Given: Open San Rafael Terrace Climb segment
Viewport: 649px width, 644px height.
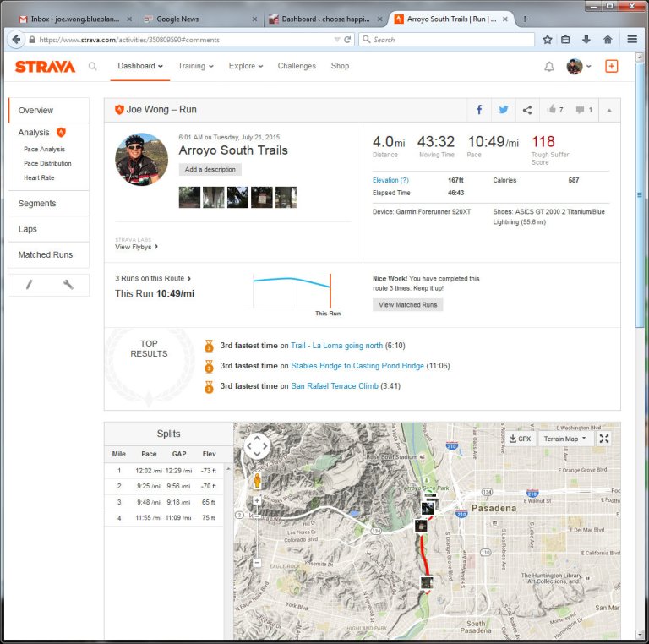Looking at the screenshot, I should [335, 385].
